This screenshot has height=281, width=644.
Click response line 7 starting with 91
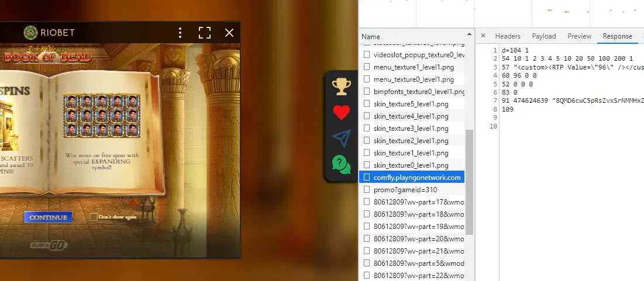(573, 101)
